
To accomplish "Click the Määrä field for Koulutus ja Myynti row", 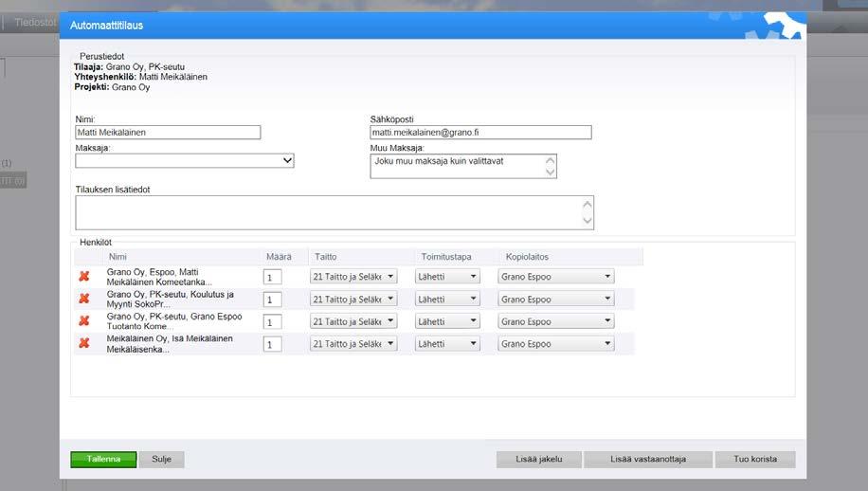I will point(272,300).
